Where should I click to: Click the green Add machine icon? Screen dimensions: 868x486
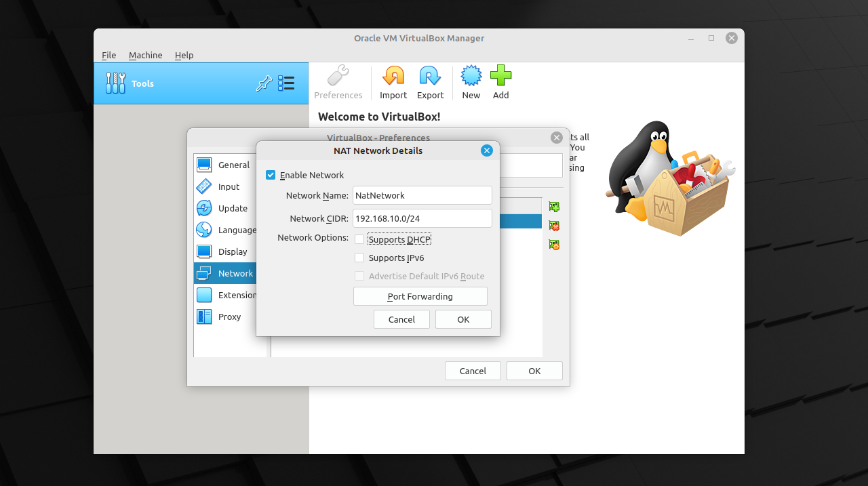[x=500, y=76]
